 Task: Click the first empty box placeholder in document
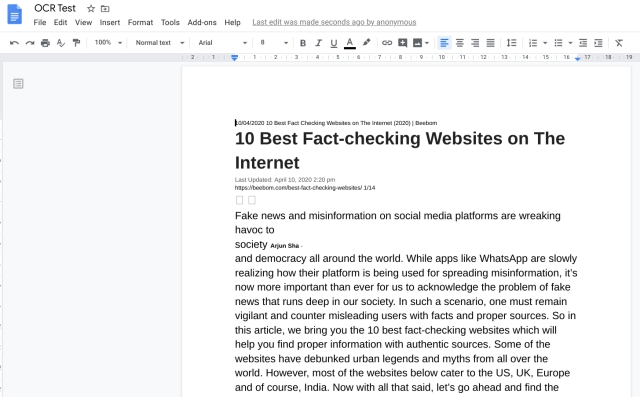pyautogui.click(x=240, y=200)
